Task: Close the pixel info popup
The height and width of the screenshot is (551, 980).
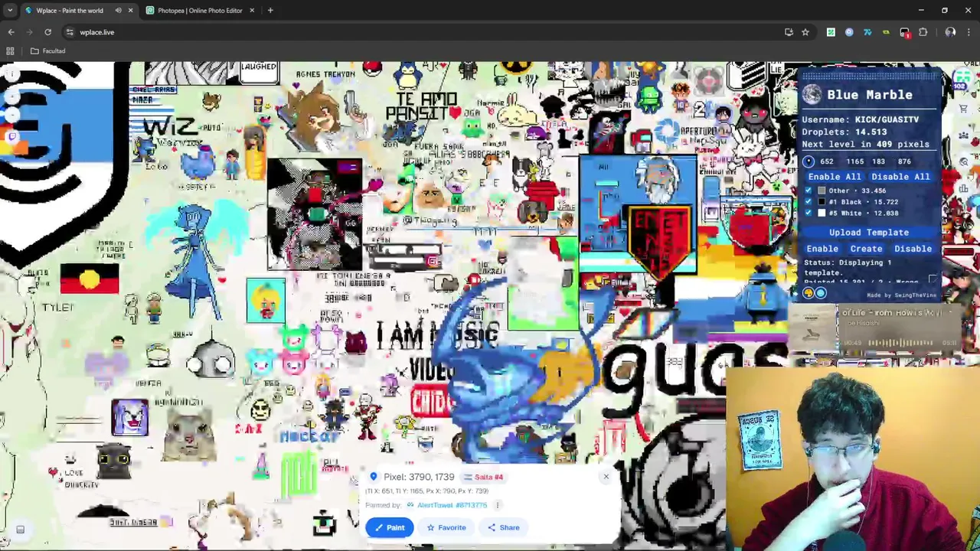Action: [x=606, y=477]
